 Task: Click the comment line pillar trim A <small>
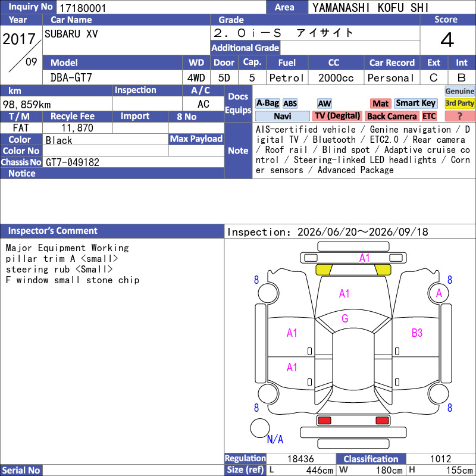pyautogui.click(x=62, y=259)
